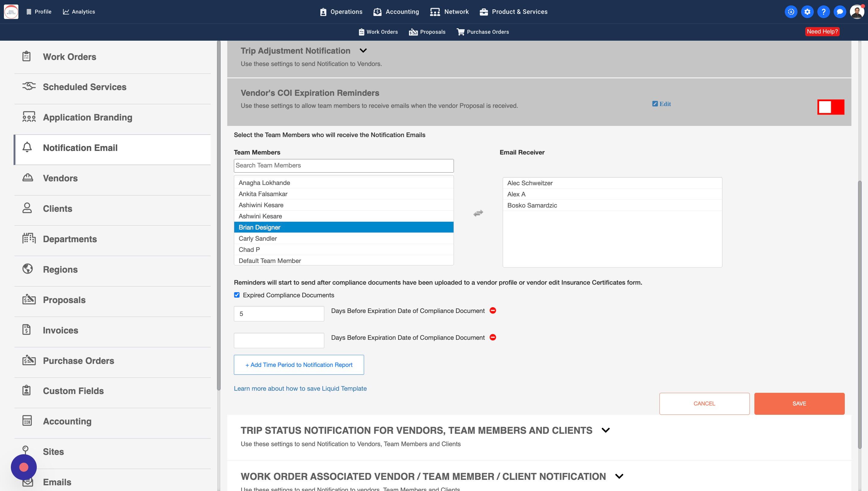
Task: Remove the second empty expiration reminder row
Action: click(492, 337)
